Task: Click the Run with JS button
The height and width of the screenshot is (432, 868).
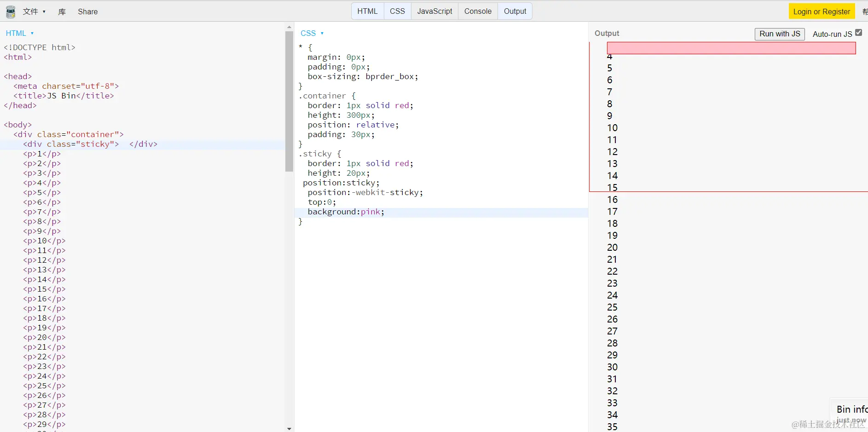Action: click(x=780, y=34)
